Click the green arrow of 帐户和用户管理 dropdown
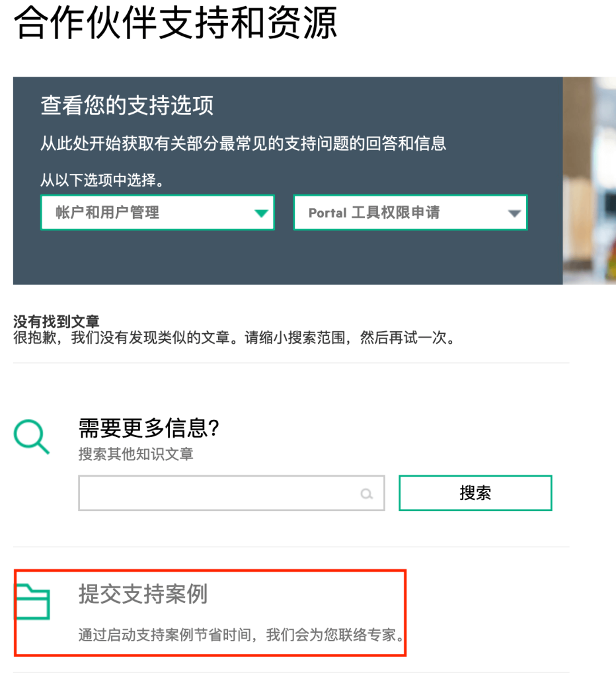This screenshot has width=616, height=677. pyautogui.click(x=261, y=213)
